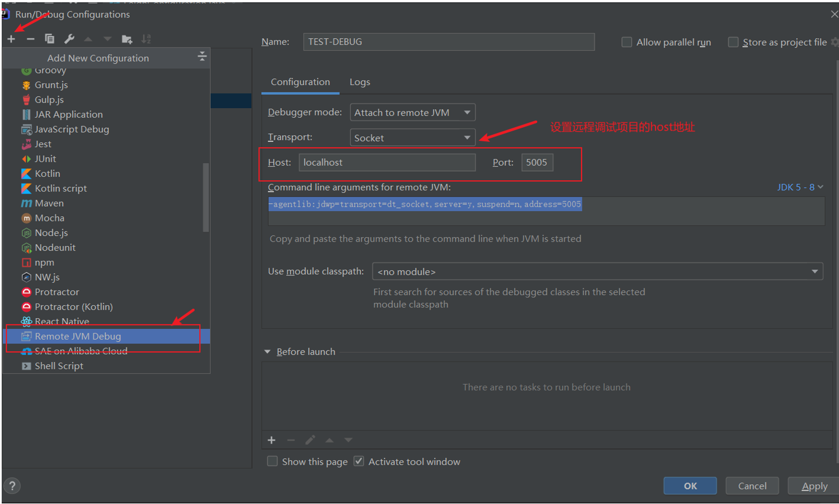Viewport: 839px width, 504px height.
Task: Open the Debugger mode dropdown
Action: [413, 113]
